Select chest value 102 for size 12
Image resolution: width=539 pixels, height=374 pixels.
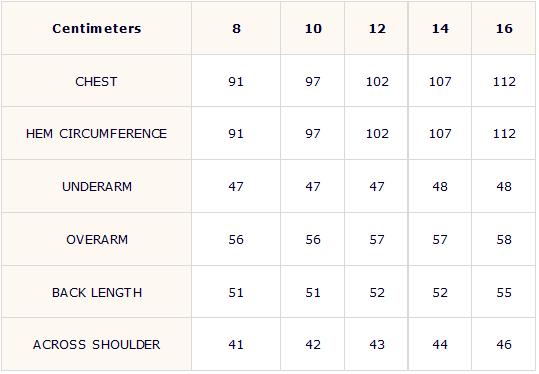pyautogui.click(x=377, y=82)
